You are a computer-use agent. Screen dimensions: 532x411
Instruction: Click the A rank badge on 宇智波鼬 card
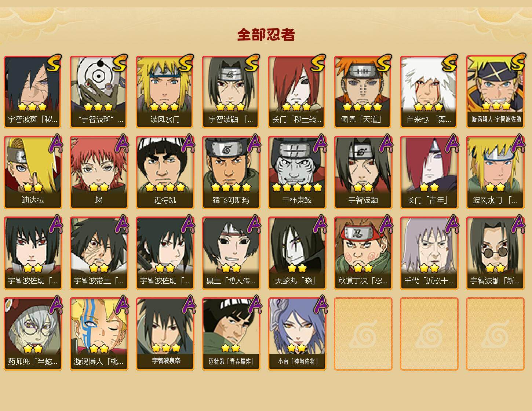tap(386, 143)
